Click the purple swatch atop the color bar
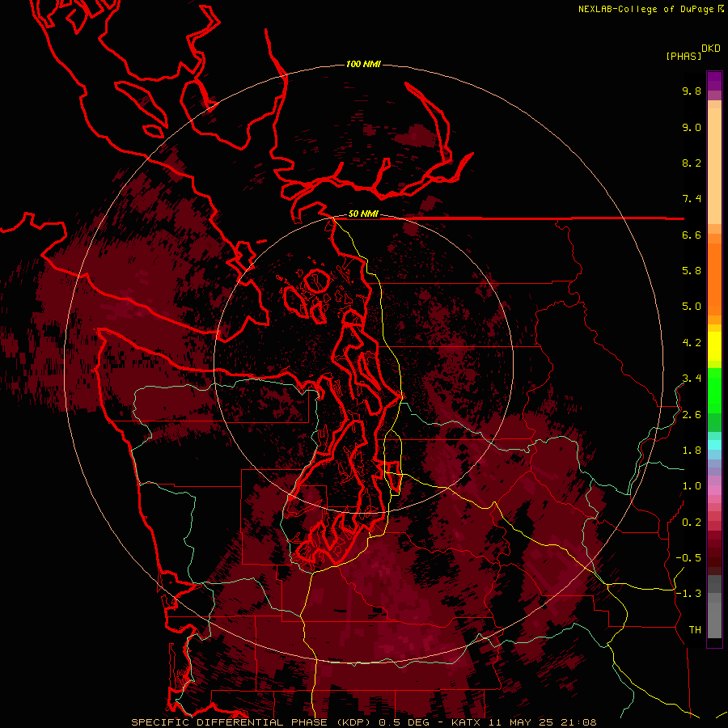Image resolution: width=728 pixels, height=728 pixels. point(714,81)
